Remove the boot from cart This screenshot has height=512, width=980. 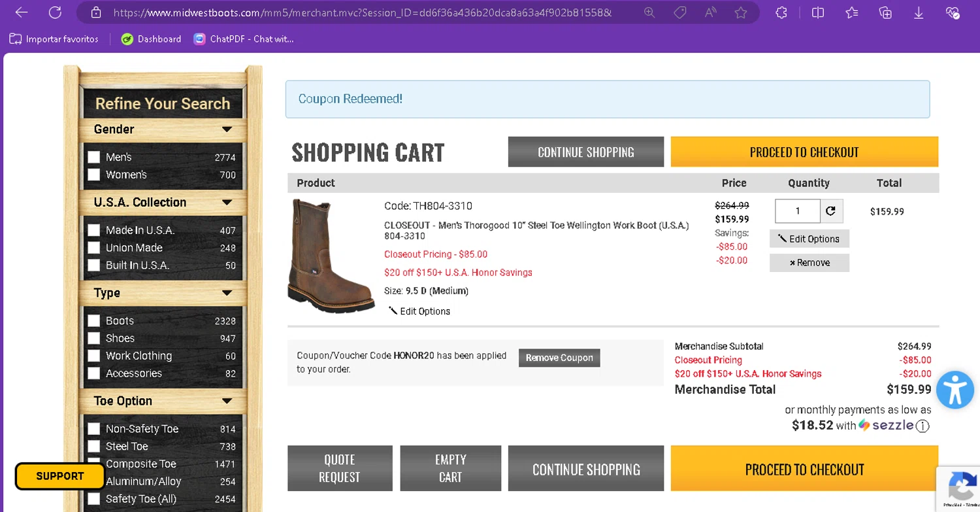tap(809, 263)
